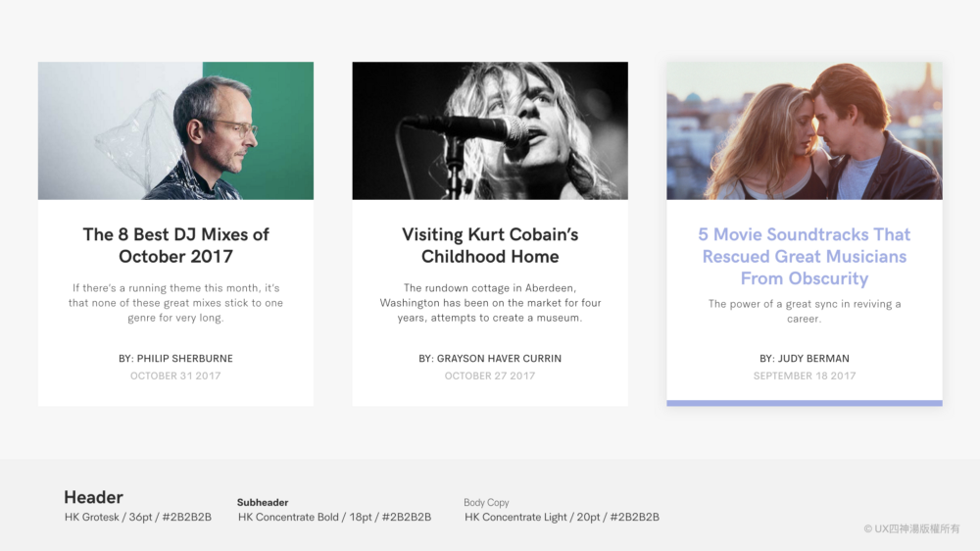
Task: Click the rundown cottage in Aberdeen description
Action: (490, 303)
